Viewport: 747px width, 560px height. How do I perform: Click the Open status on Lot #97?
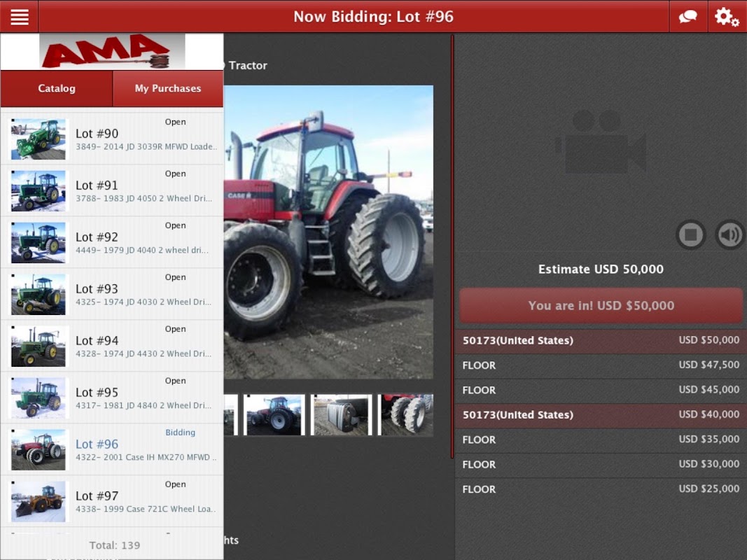(x=175, y=484)
